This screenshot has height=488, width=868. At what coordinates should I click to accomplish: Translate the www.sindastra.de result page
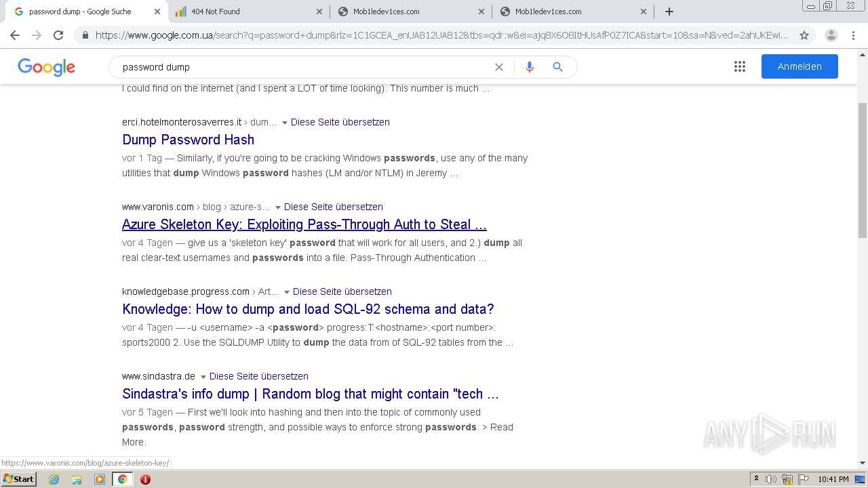(259, 376)
